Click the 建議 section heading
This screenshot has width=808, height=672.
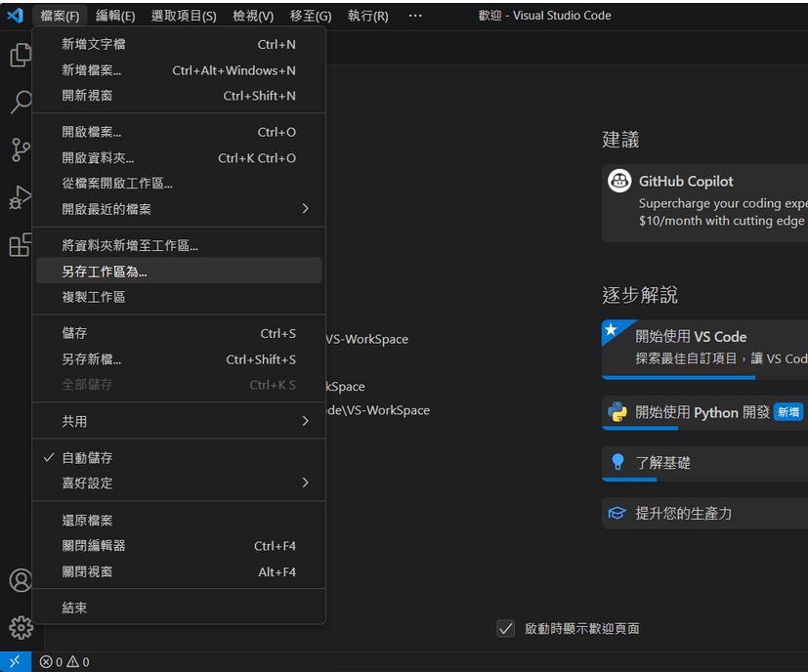point(620,140)
